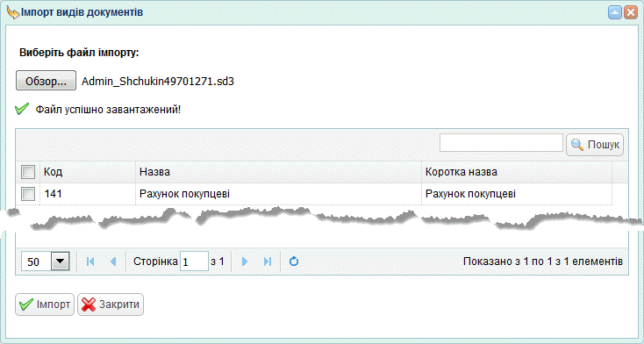Sort by the Код column header
The image size is (644, 344).
coord(88,172)
